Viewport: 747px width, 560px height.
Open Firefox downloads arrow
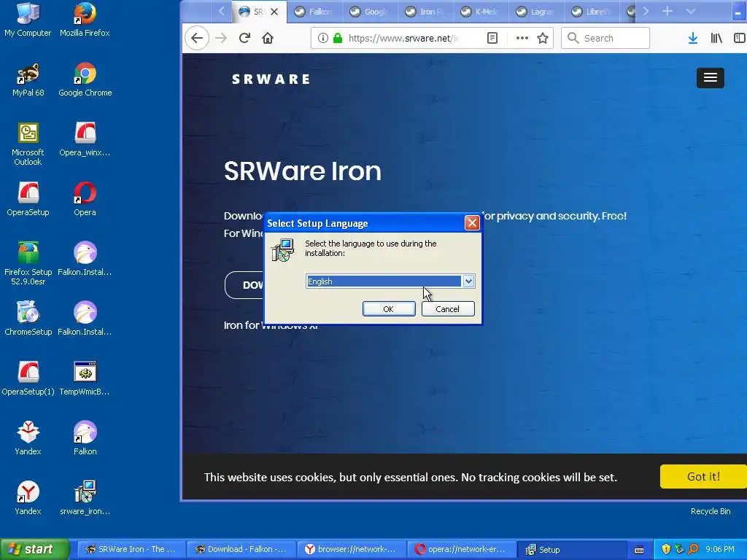pos(693,38)
